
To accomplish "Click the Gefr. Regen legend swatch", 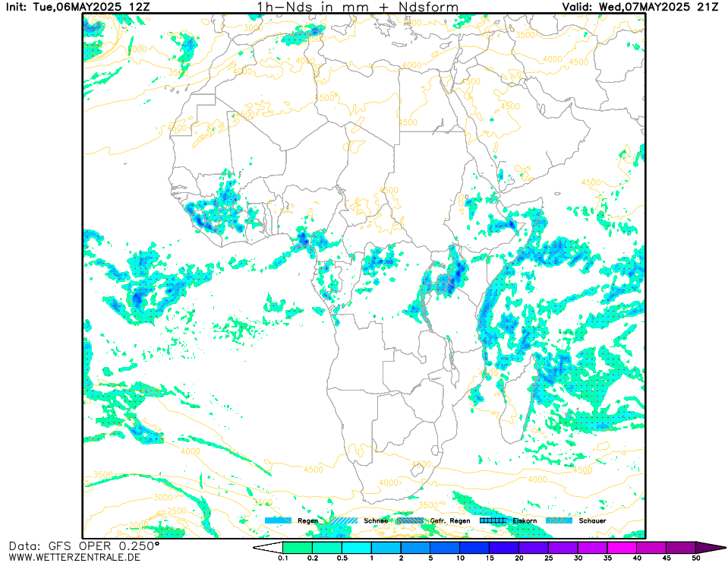I will (410, 520).
